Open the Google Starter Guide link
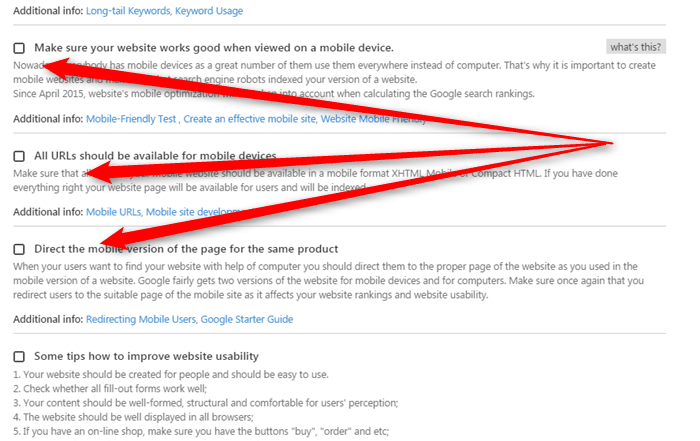Image resolution: width=700 pixels, height=441 pixels. point(246,319)
